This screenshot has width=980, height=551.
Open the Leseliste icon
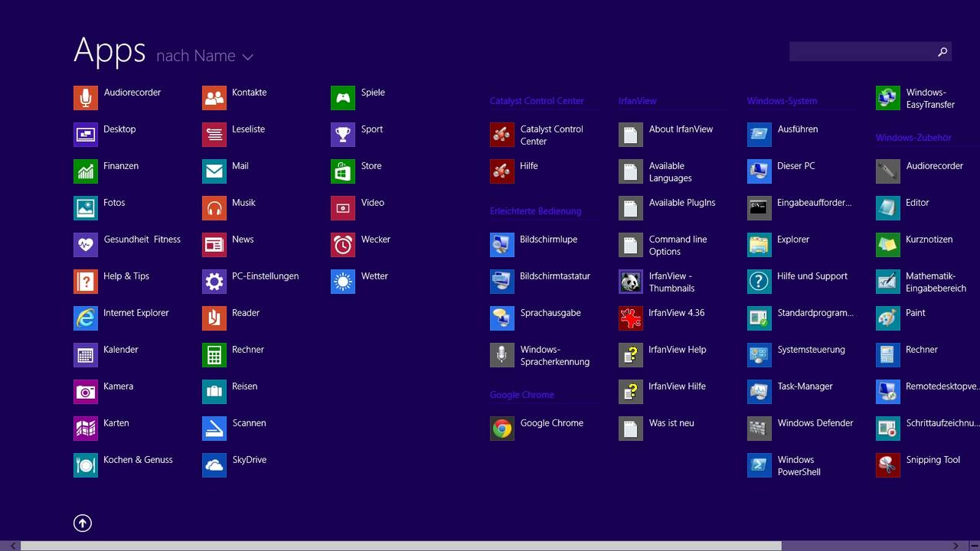214,135
